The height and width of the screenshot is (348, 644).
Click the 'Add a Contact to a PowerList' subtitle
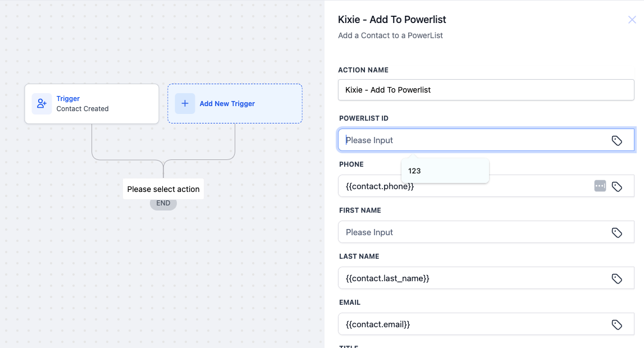tap(390, 36)
